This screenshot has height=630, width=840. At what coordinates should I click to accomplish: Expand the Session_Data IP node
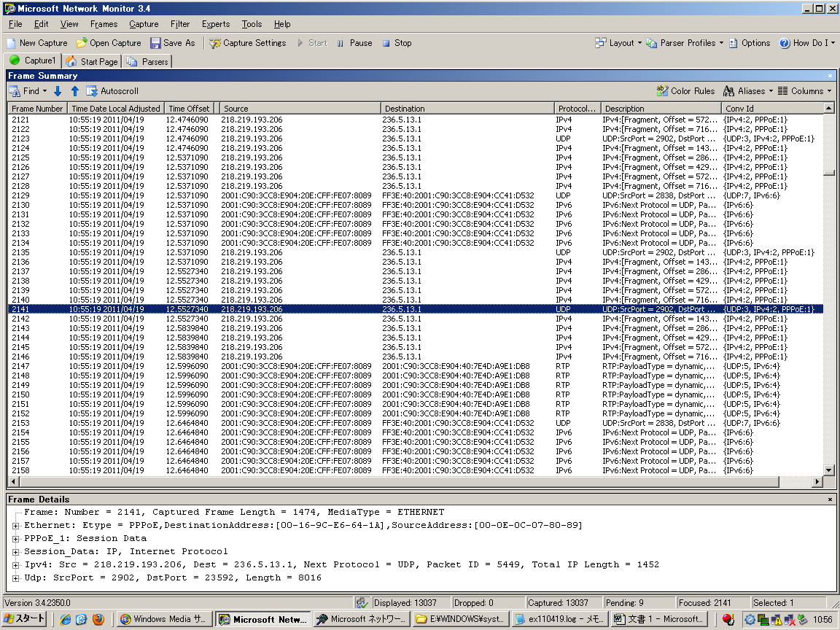click(16, 552)
